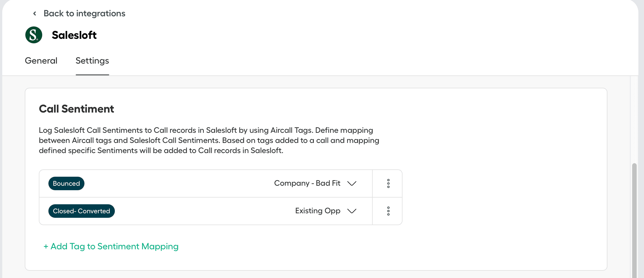Click the Salesloft logo icon

pyautogui.click(x=34, y=35)
